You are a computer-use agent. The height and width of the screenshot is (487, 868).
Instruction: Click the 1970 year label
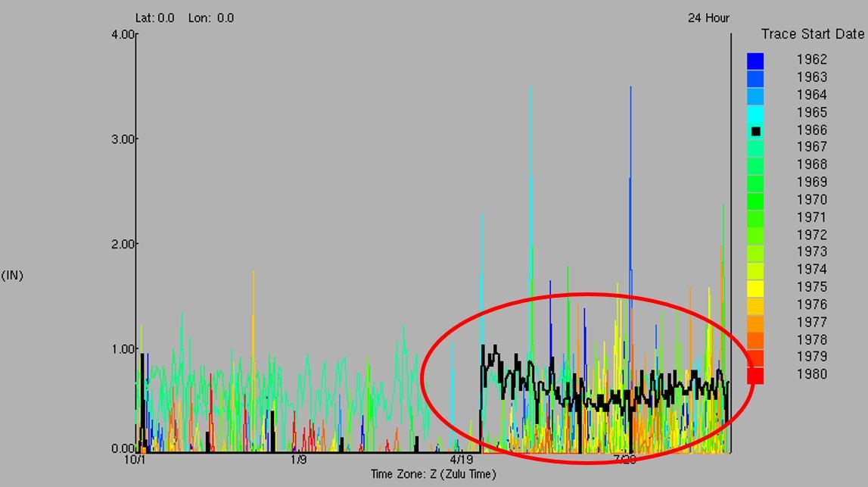[811, 200]
